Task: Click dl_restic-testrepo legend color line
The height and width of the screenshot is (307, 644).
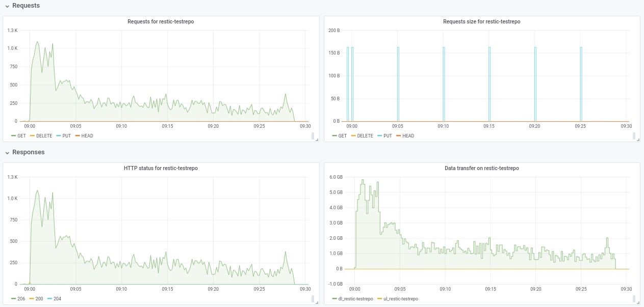Action: tap(334, 299)
